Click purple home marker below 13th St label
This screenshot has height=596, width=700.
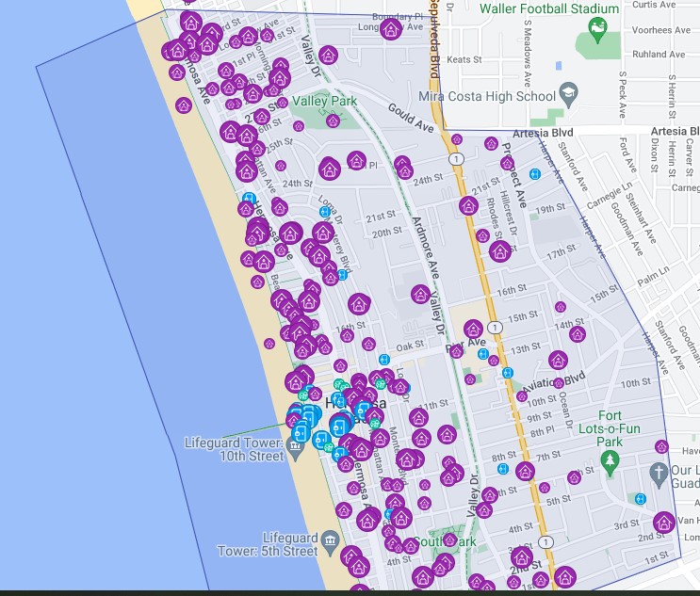(558, 360)
